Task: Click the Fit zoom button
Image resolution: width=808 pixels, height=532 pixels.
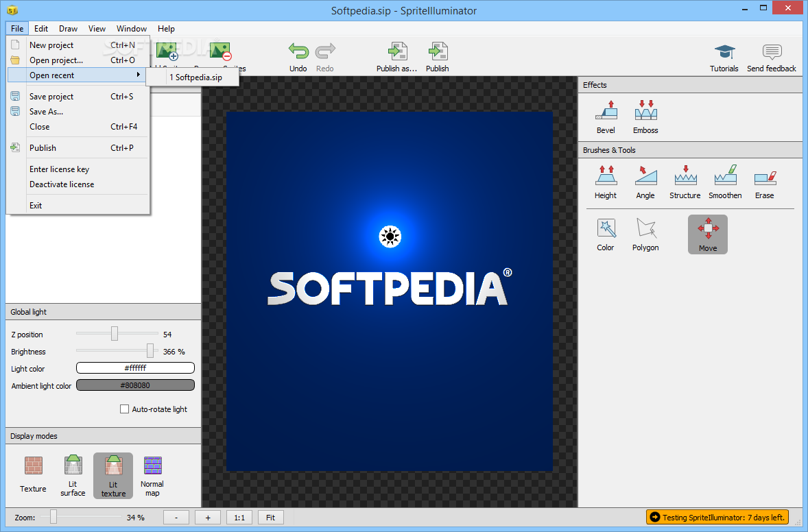Action: [270, 518]
